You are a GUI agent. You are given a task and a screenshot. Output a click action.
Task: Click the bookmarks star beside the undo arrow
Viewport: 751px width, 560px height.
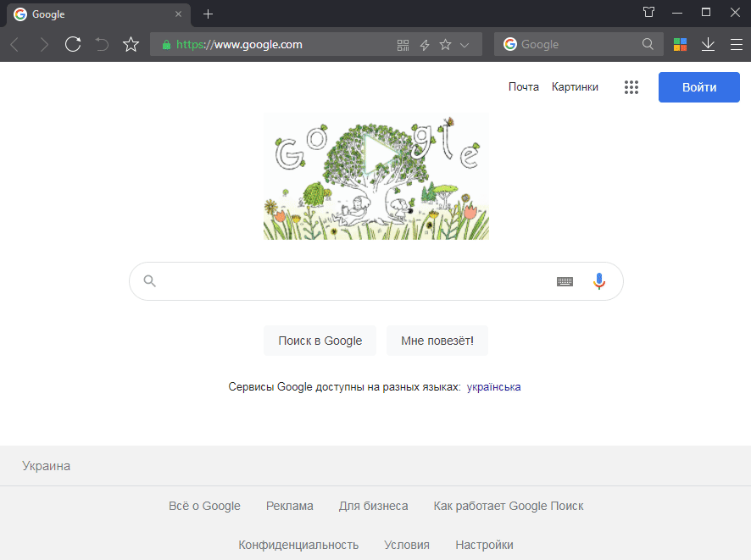click(131, 45)
